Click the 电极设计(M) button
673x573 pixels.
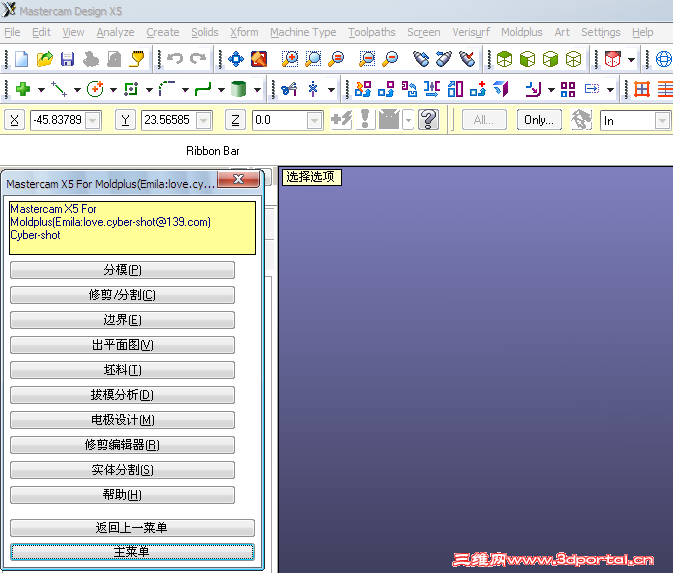(122, 420)
